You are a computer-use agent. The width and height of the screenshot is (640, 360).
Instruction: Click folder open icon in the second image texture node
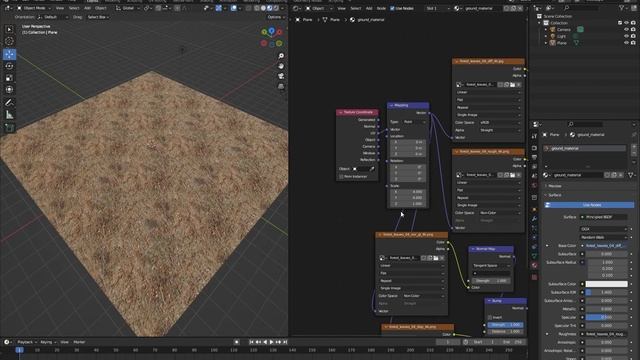pyautogui.click(x=512, y=175)
